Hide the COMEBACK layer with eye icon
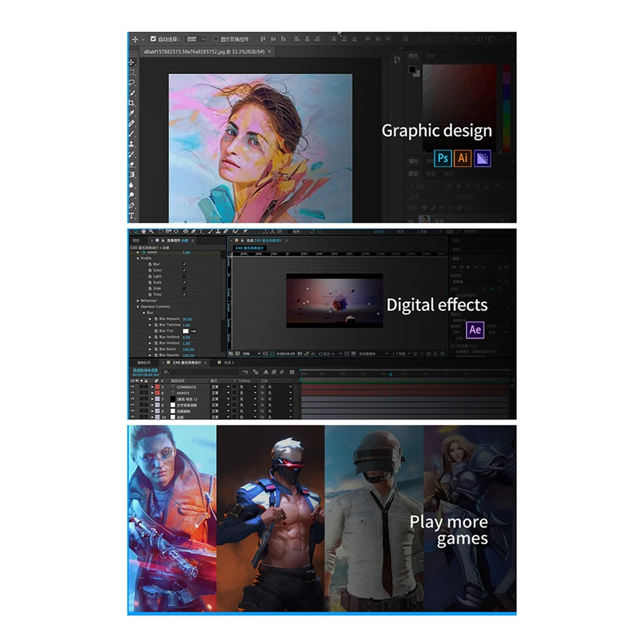The width and height of the screenshot is (644, 644). [133, 386]
